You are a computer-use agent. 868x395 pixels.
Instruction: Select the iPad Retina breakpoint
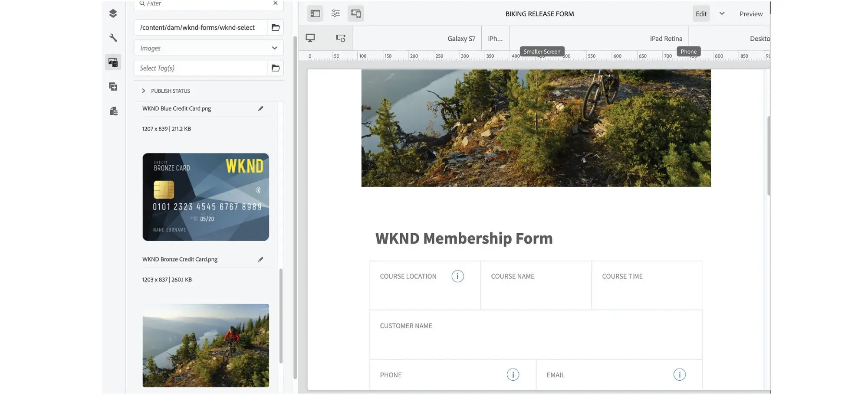point(666,38)
